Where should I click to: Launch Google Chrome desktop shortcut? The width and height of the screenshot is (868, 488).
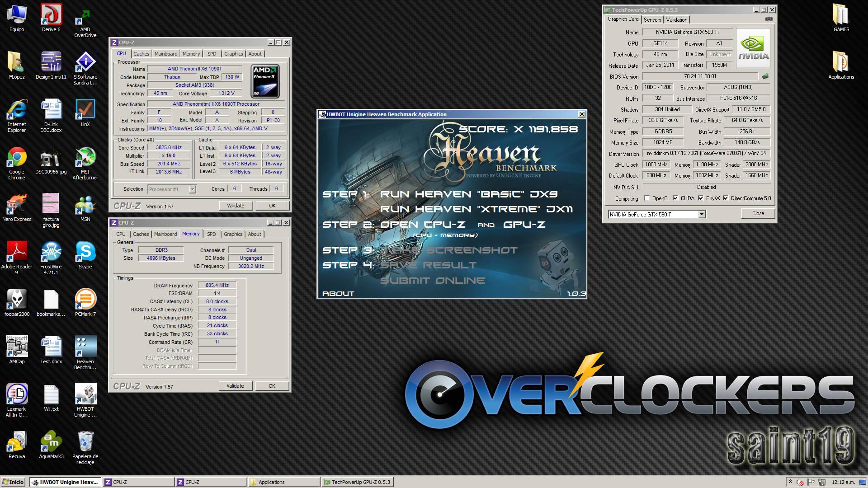pos(17,164)
